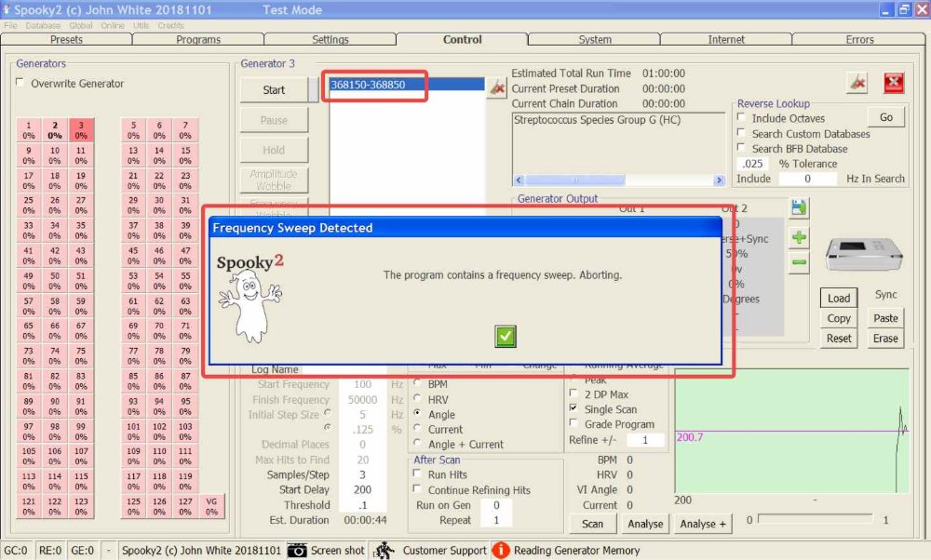931x560 pixels.
Task: Select the HRV radio option
Action: [x=417, y=398]
